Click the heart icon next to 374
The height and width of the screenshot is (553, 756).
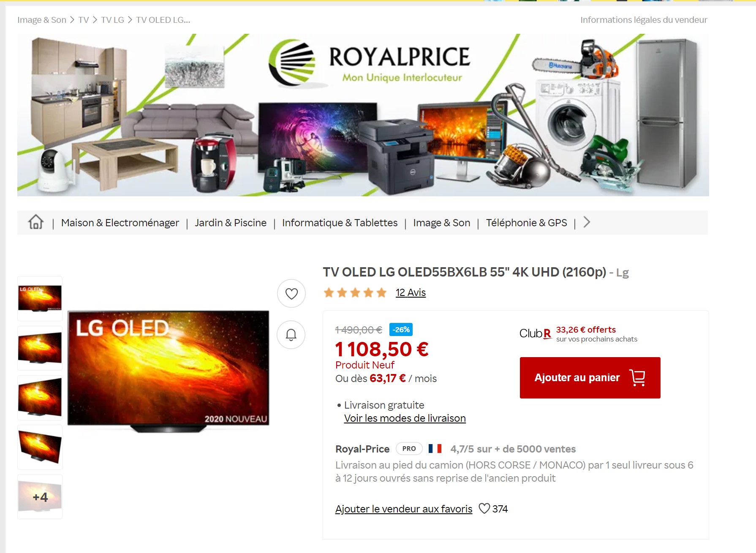(x=484, y=508)
